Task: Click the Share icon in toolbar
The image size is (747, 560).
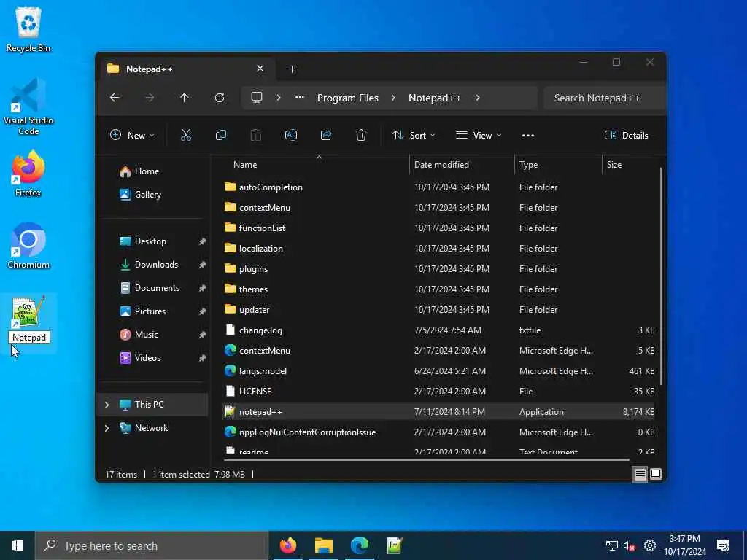Action: pyautogui.click(x=326, y=135)
